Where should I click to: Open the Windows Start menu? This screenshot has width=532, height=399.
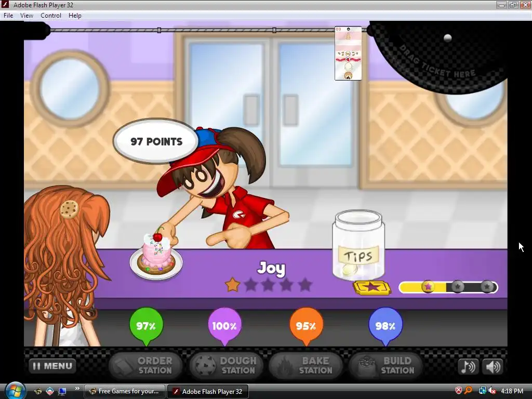click(x=14, y=391)
